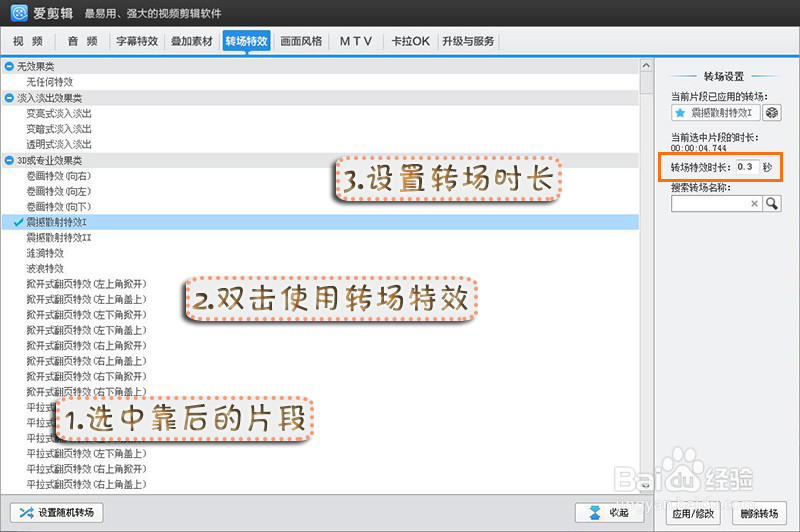Collapse the 淡入淡出效果类 category

(9, 98)
